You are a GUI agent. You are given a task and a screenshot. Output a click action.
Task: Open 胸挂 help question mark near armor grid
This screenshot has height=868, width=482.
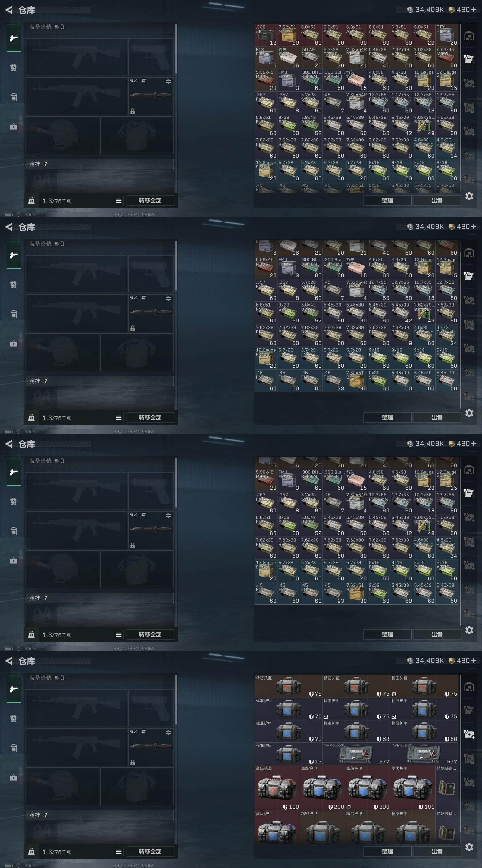(x=46, y=815)
